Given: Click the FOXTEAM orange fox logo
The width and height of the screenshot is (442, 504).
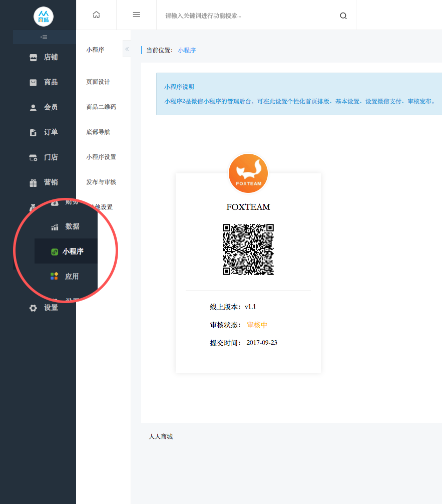Looking at the screenshot, I should (x=248, y=173).
